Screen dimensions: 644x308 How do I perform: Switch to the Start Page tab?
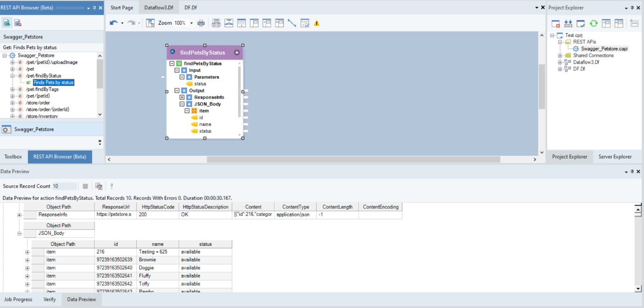(121, 7)
